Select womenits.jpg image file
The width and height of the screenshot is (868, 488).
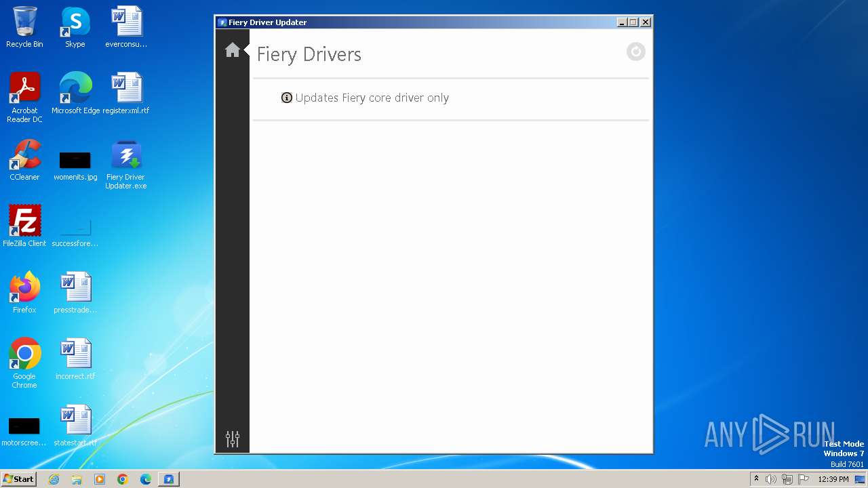pos(75,165)
